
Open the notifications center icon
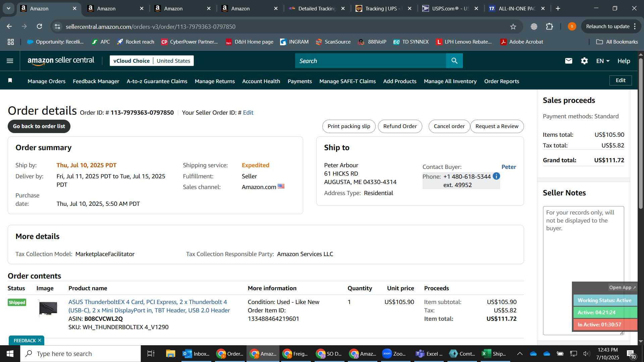click(x=631, y=354)
